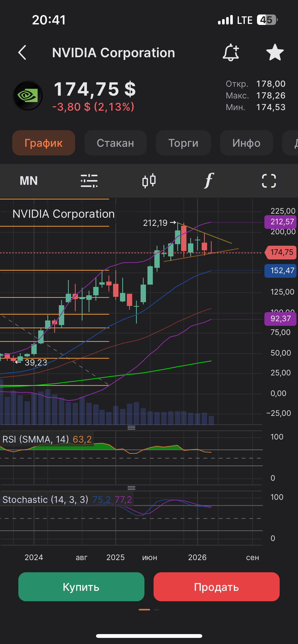298x644 pixels.
Task: Open the Торги tab
Action: pyautogui.click(x=183, y=143)
